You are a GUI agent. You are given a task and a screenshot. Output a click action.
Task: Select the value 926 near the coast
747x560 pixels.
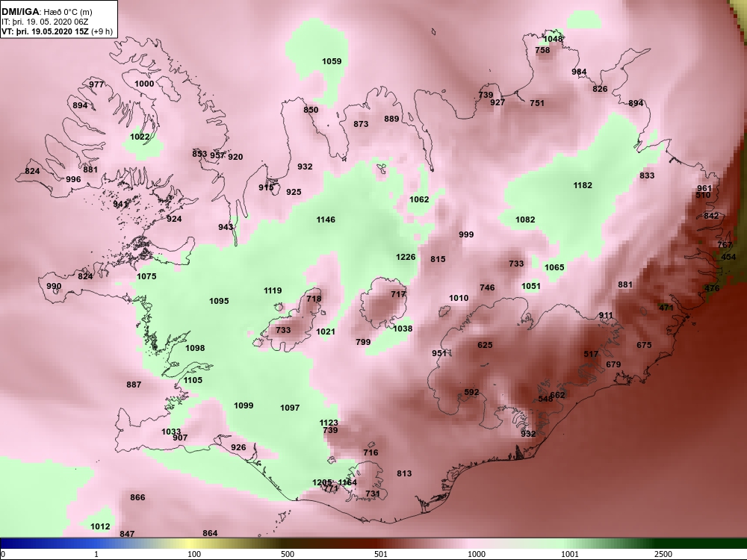(x=238, y=447)
